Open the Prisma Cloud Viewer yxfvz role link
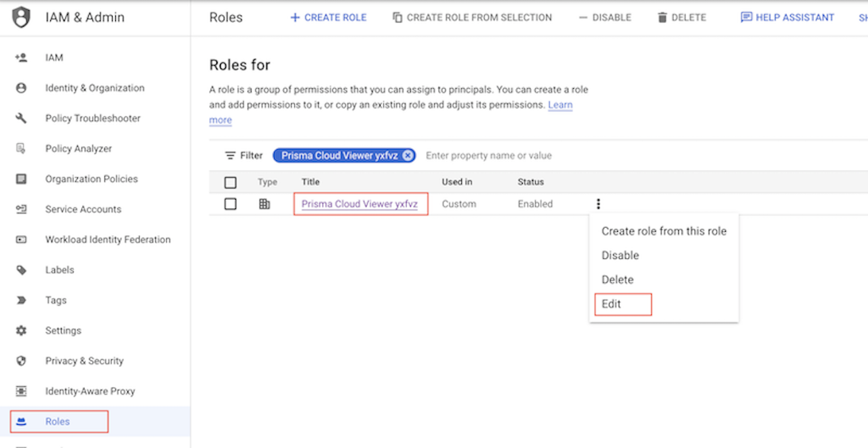Screen dimensions: 868x448 (359, 204)
